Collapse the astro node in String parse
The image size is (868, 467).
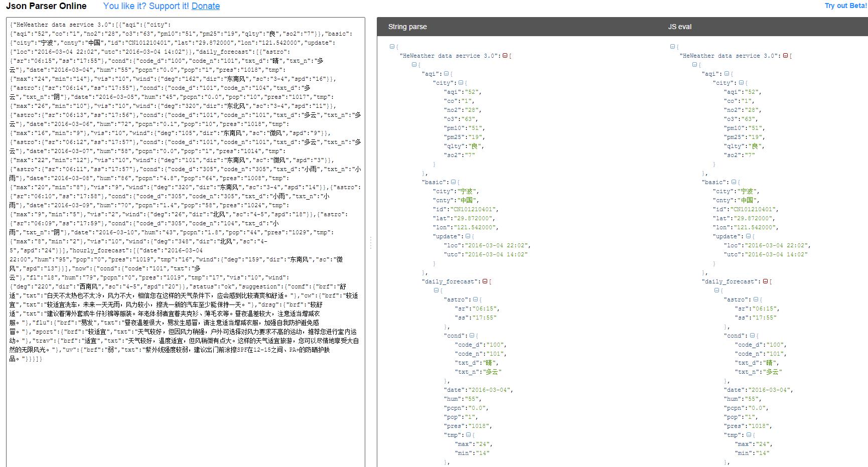[x=475, y=299]
